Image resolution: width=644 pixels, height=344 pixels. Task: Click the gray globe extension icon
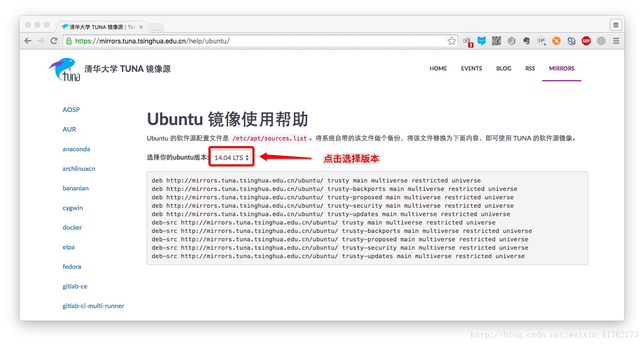point(601,41)
